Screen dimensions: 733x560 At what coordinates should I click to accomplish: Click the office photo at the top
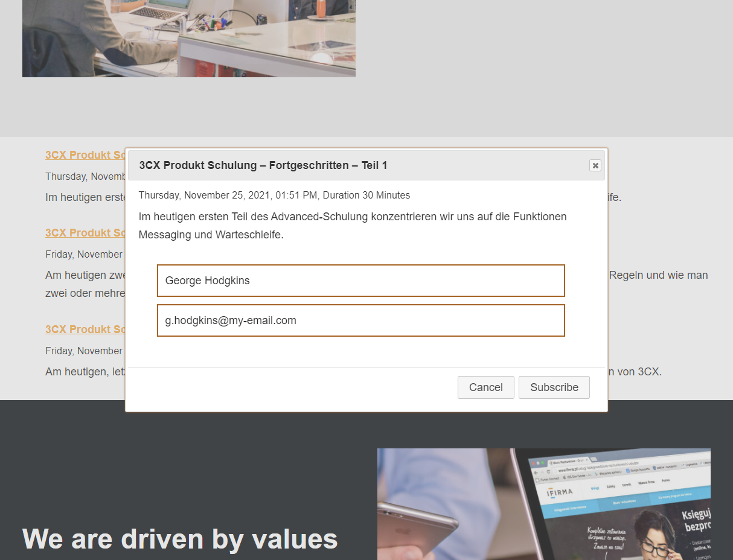click(x=189, y=39)
